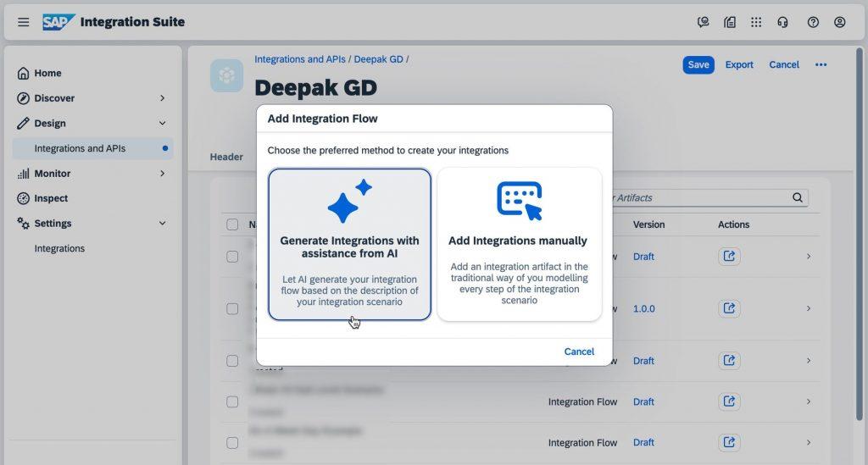Toggle the select-all checkbox in table header

coord(232,224)
